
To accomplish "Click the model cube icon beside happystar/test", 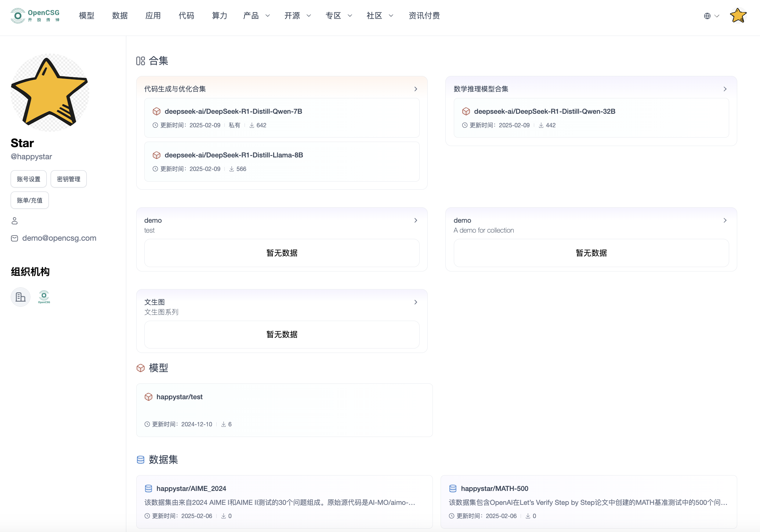I will coord(148,397).
